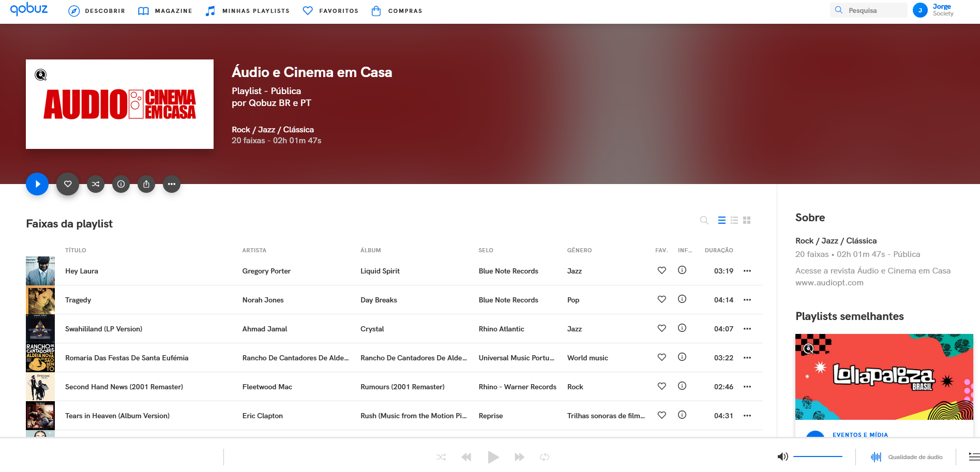
Task: Show info for Romaria Das Festas track
Action: (682, 357)
